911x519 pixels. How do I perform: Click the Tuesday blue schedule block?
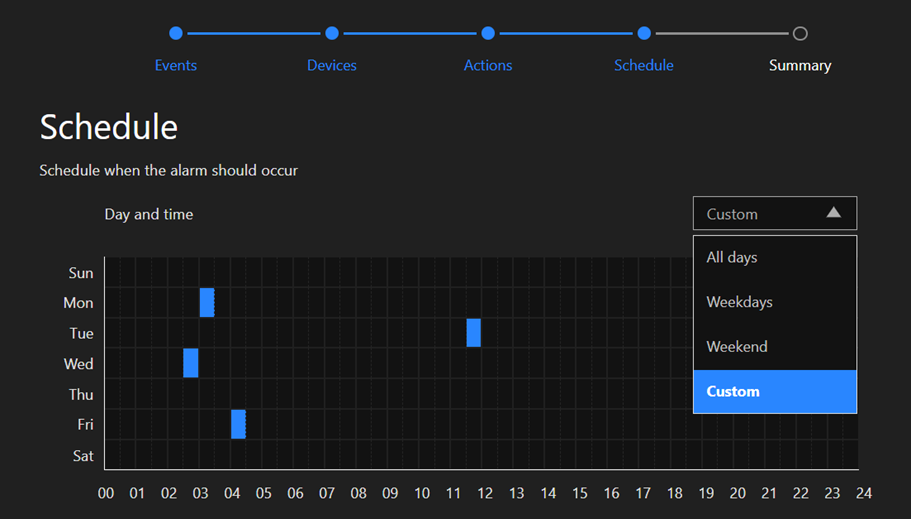[x=474, y=333]
